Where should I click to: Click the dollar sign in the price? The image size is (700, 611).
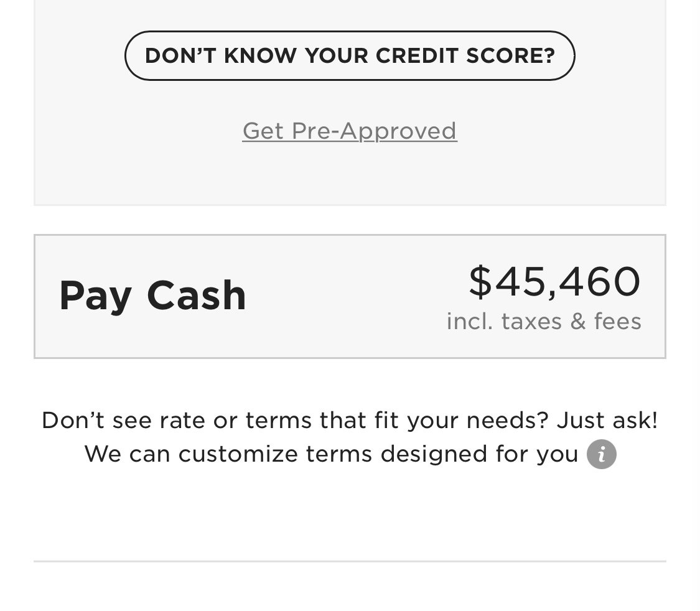(480, 282)
